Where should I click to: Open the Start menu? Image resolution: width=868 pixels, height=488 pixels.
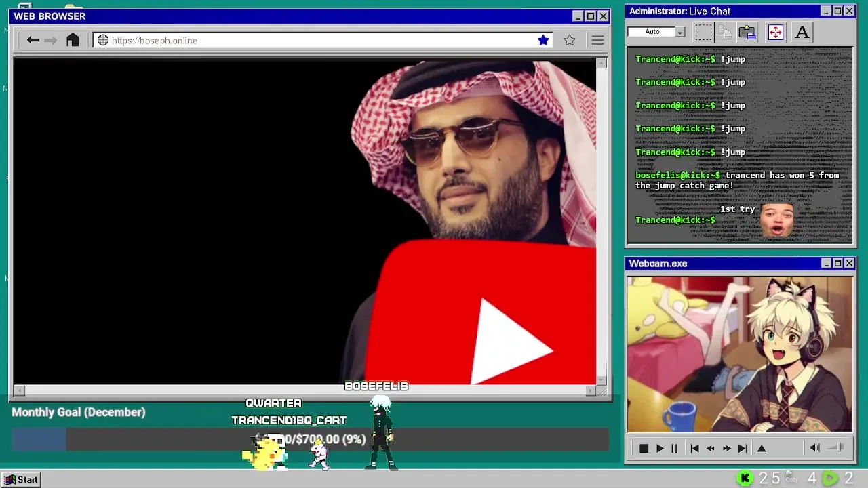click(x=21, y=479)
